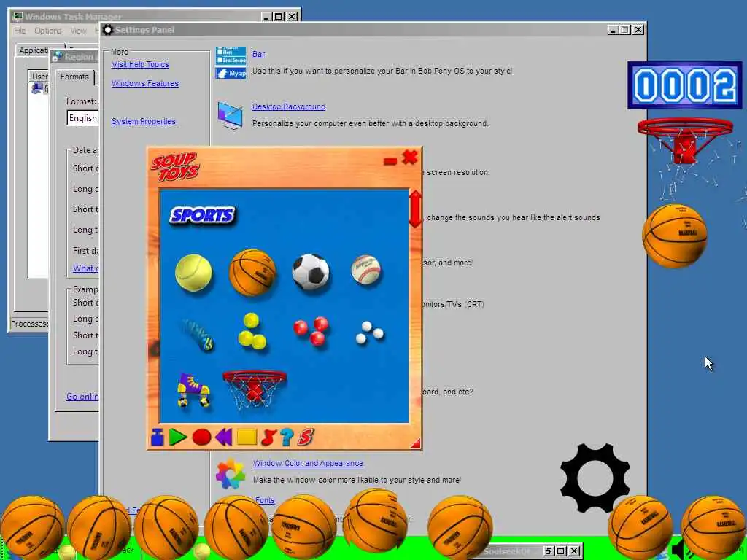Choose the blue striped tube toy
This screenshot has height=560, width=747.
click(198, 335)
